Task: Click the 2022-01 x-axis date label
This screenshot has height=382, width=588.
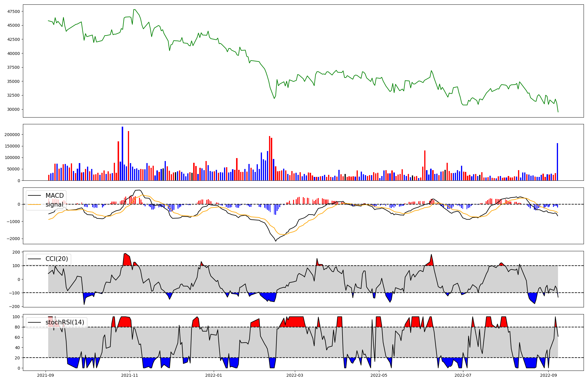Action: pyautogui.click(x=214, y=375)
